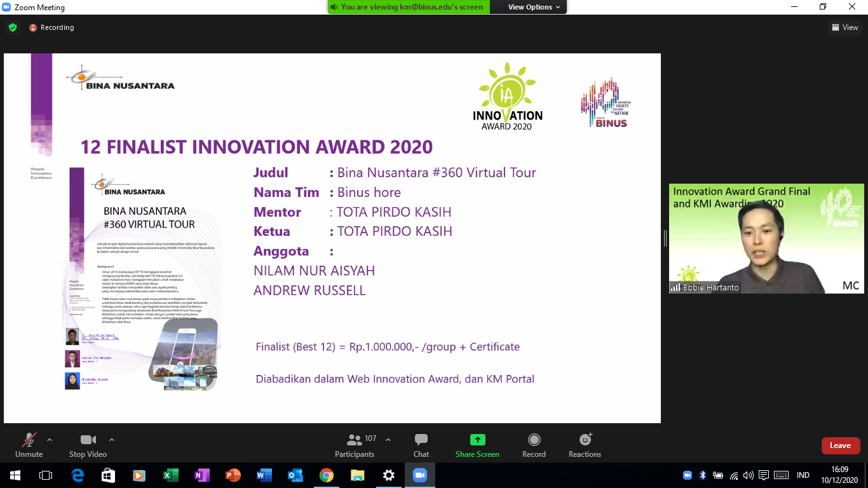Open PowerPoint from the taskbar
This screenshot has height=488, width=868.
tap(233, 475)
